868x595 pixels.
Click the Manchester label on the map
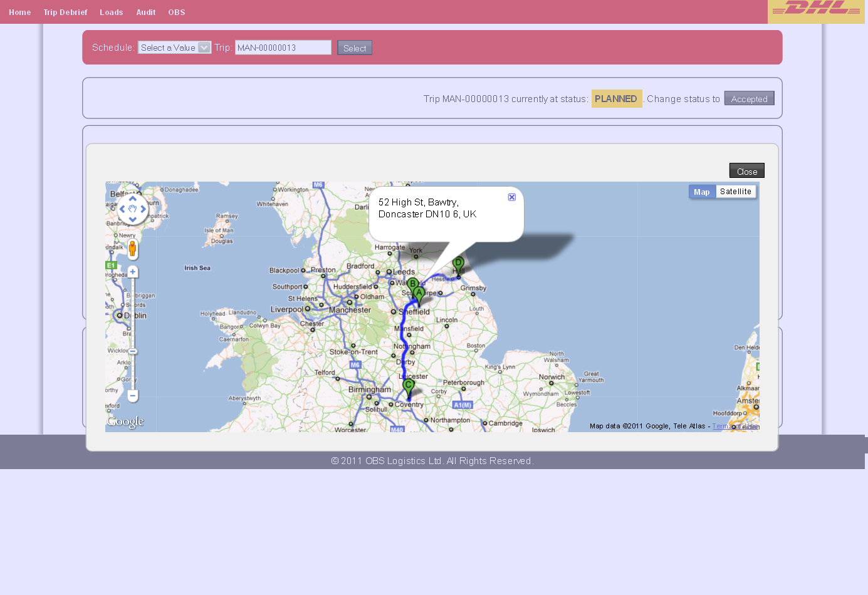[350, 310]
